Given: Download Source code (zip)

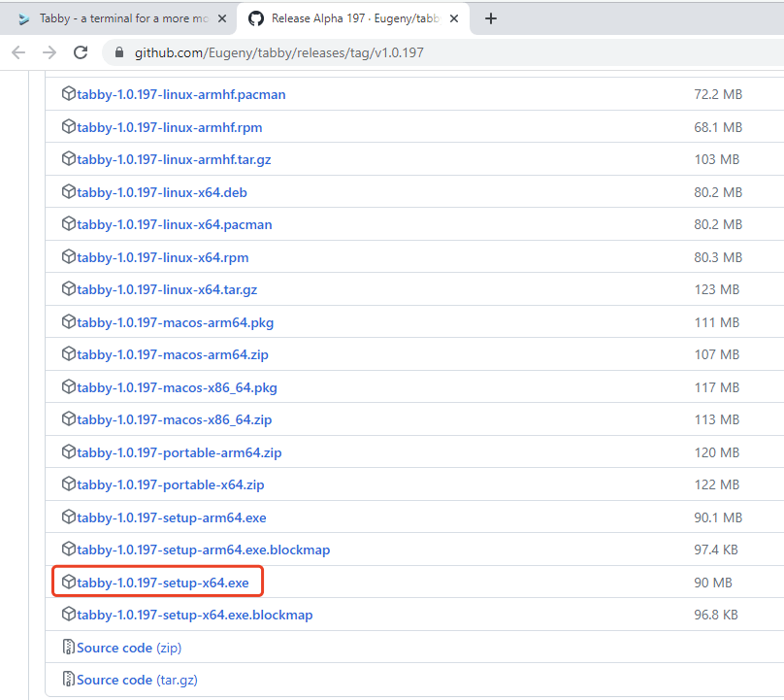Looking at the screenshot, I should pos(129,648).
